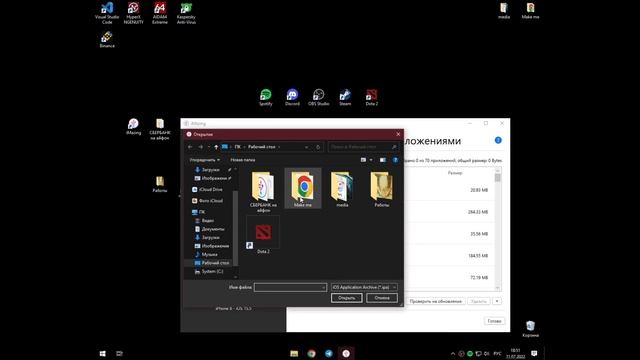
Task: Open Фото iCloud in the dialog sidebar
Action: tap(207, 201)
